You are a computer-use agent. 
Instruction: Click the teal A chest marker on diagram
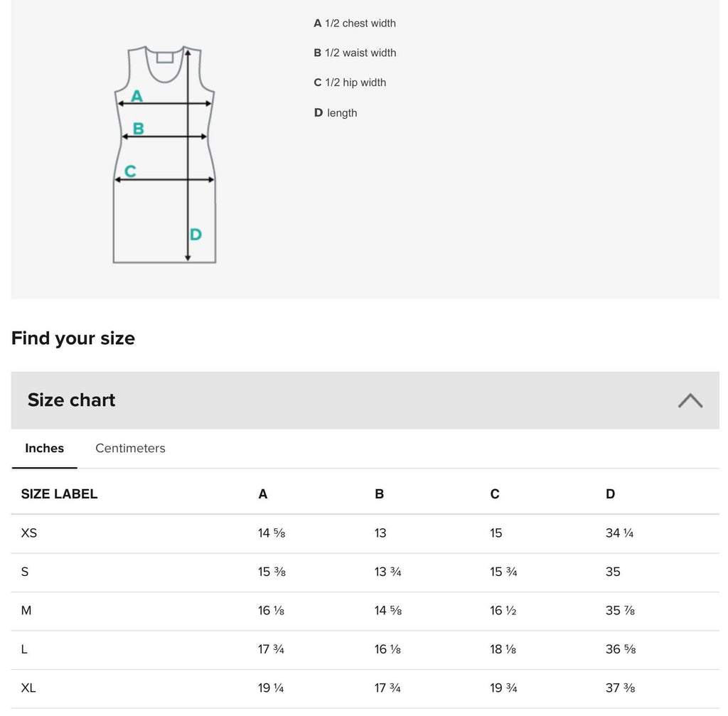tap(136, 96)
